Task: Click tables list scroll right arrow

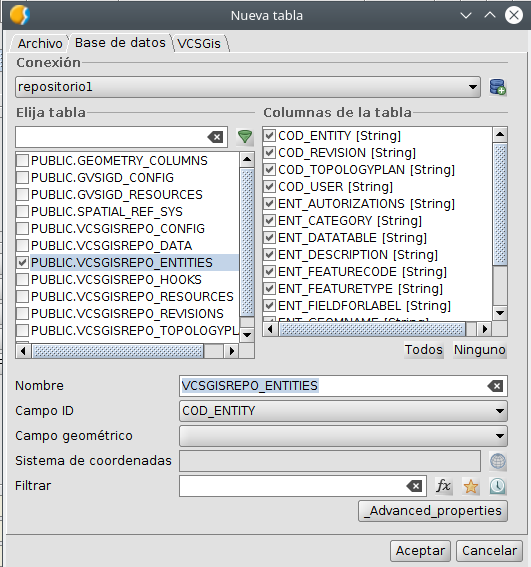Action: [231, 351]
